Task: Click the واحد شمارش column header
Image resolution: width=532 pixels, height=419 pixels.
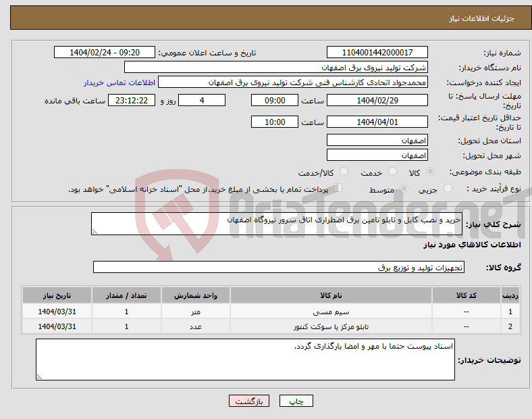Action: click(x=195, y=295)
